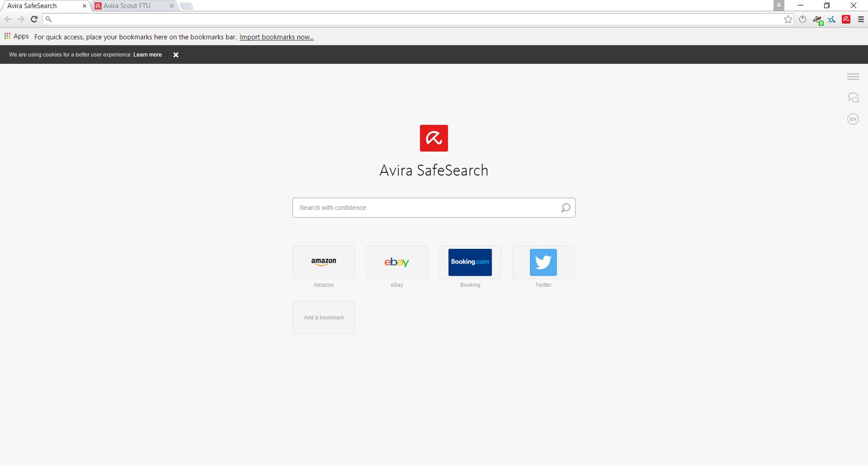Go back to the previous page

pyautogui.click(x=8, y=19)
